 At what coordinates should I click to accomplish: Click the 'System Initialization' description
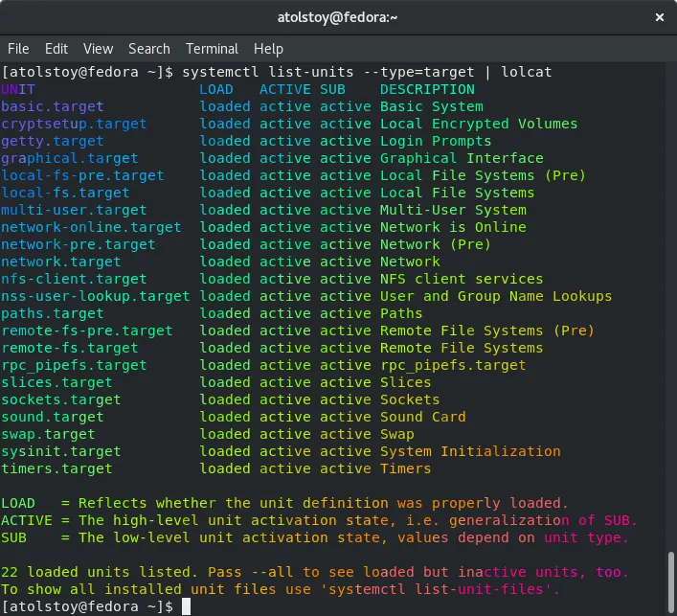[470, 451]
